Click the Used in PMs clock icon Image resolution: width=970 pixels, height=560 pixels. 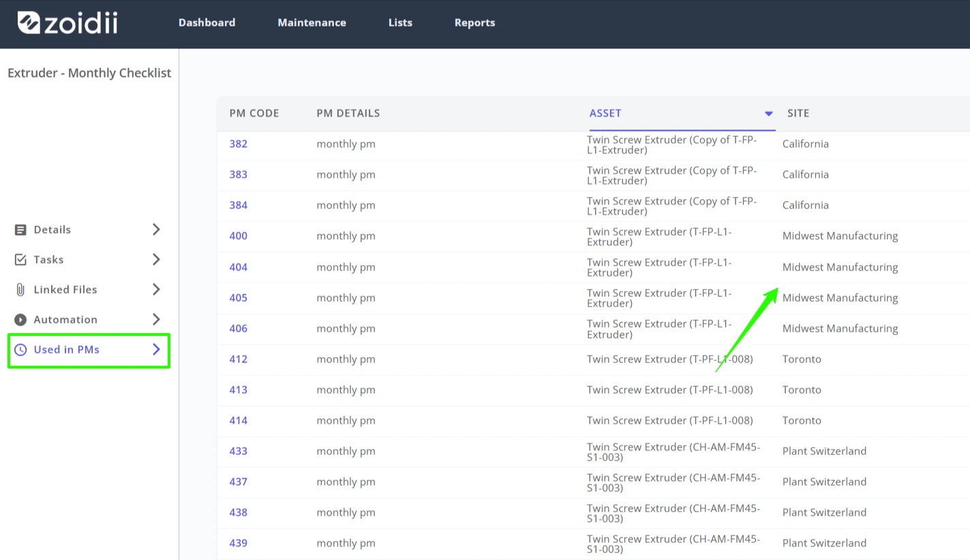[x=20, y=349]
